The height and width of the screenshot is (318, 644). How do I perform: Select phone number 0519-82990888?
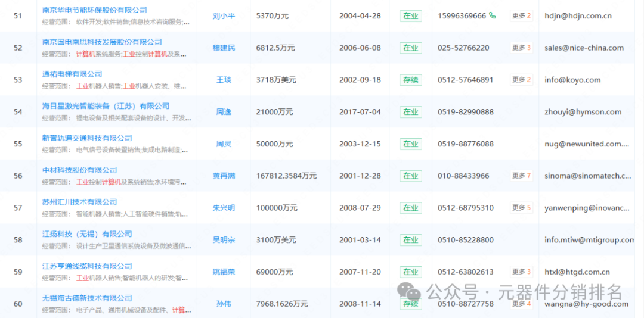466,112
